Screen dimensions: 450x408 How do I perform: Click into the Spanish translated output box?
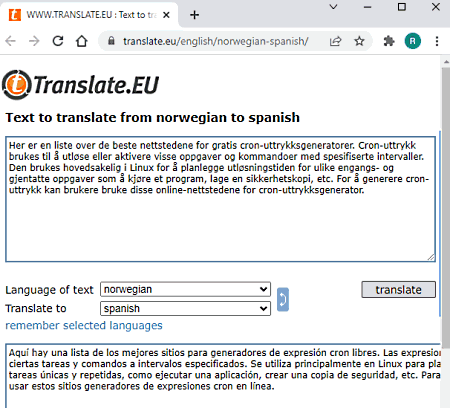click(223, 376)
